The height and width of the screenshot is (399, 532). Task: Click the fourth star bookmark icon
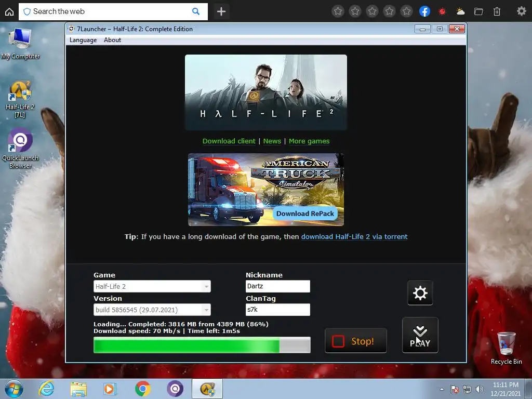coord(389,11)
